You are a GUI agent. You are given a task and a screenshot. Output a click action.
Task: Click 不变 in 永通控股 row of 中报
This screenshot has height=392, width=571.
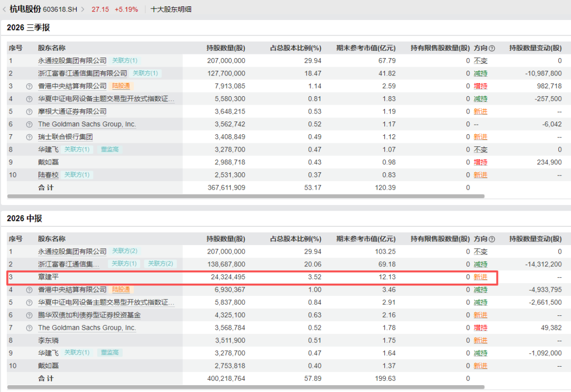coord(480,251)
